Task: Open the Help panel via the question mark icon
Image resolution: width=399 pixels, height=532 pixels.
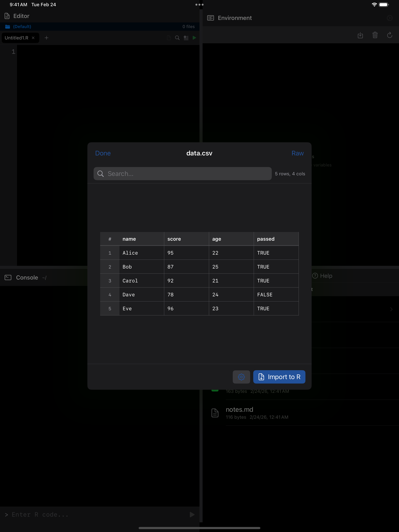Action: [x=315, y=276]
